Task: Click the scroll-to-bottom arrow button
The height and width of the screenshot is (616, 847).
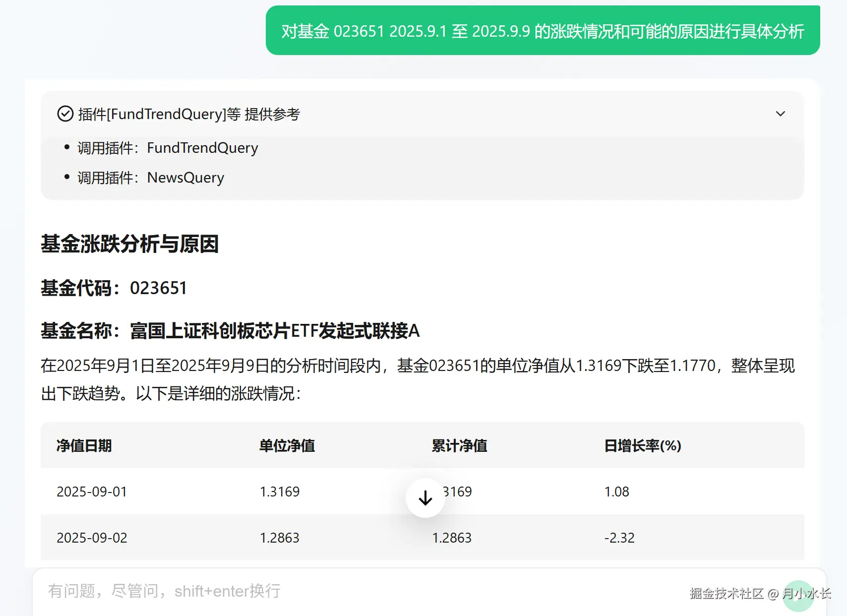Action: (425, 498)
